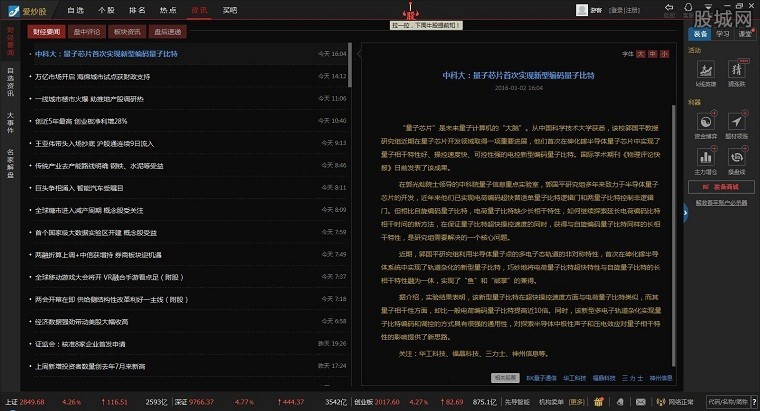
Task: Open news 创近5年最高 创业板净利增28%
Action: [81, 121]
